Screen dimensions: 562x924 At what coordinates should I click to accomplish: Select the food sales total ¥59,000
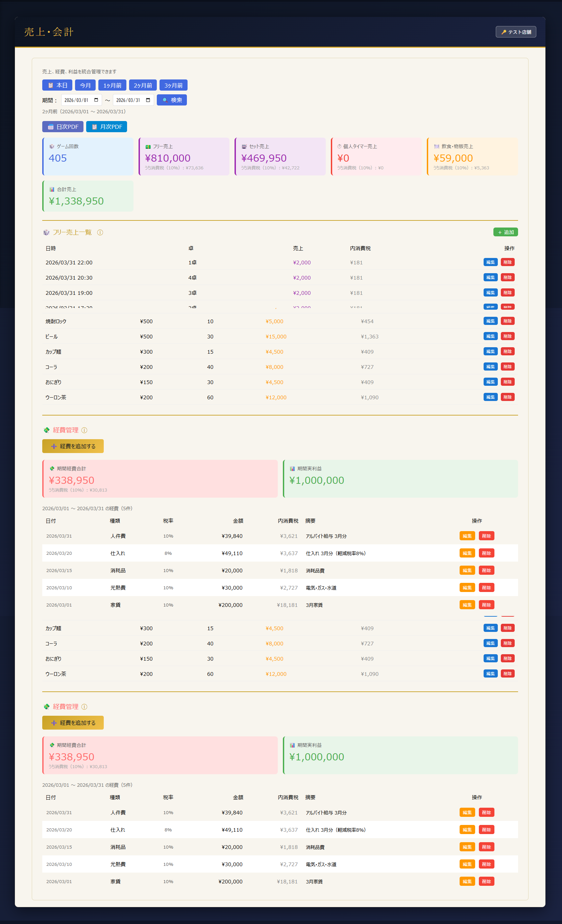(453, 158)
